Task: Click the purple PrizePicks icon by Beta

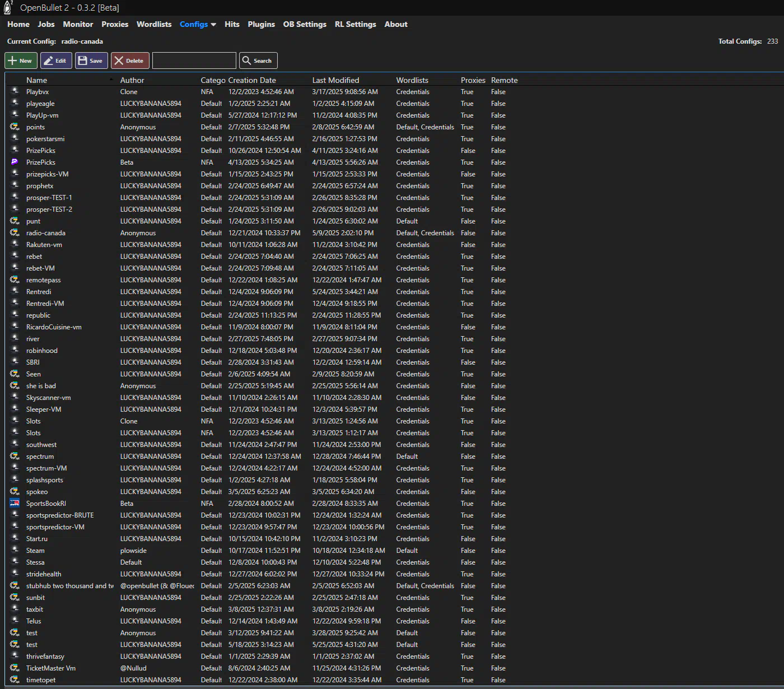Action: coord(15,162)
